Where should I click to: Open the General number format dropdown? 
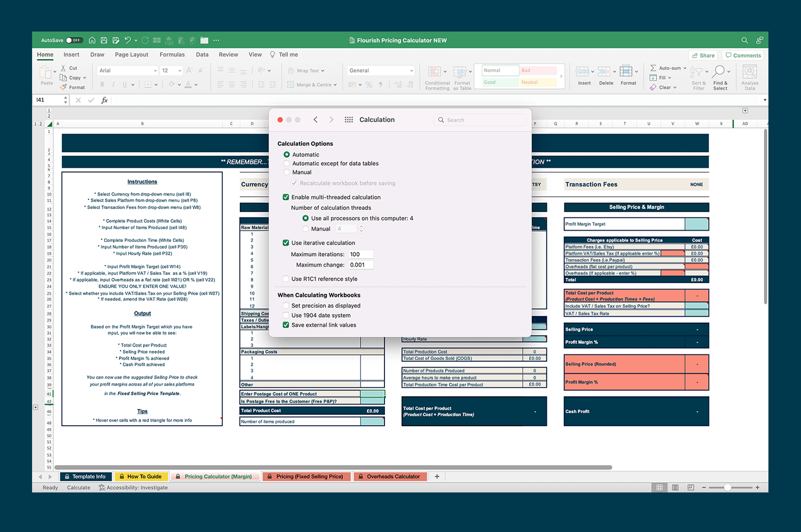click(411, 70)
